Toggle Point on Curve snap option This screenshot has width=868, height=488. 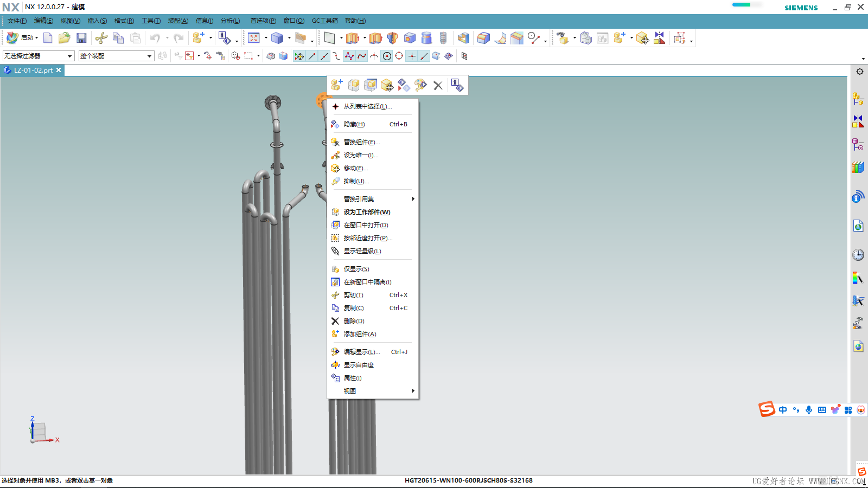424,56
